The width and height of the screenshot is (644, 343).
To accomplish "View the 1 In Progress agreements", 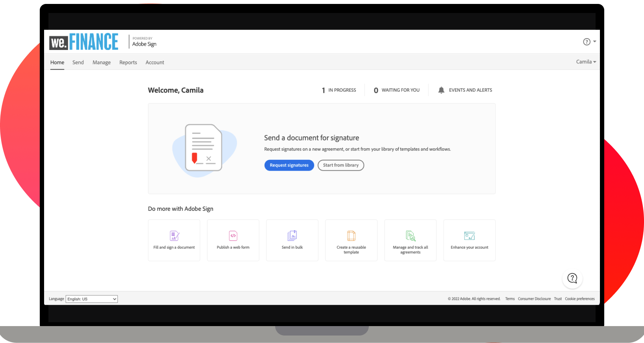I will (339, 90).
